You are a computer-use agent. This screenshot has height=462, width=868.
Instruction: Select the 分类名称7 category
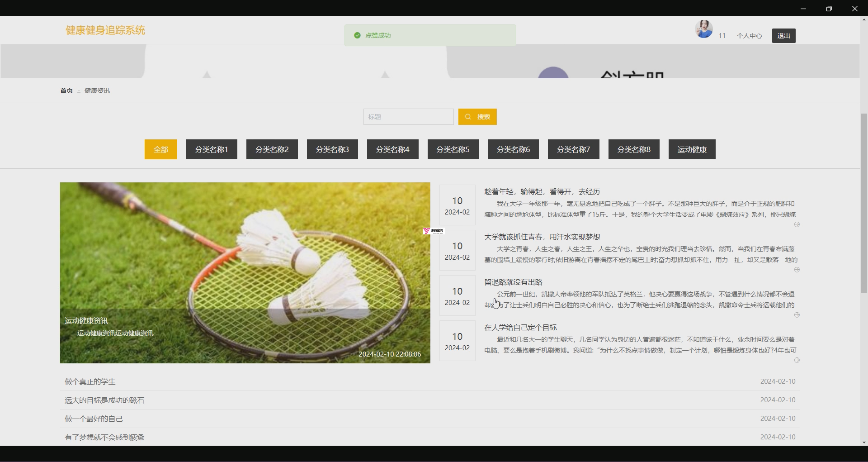[574, 149]
